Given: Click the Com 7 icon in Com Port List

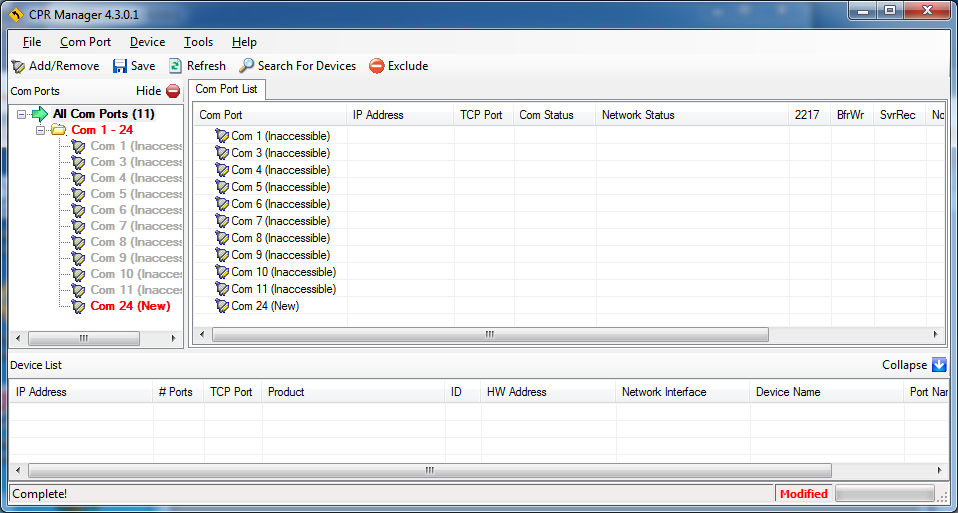Looking at the screenshot, I should tap(222, 221).
